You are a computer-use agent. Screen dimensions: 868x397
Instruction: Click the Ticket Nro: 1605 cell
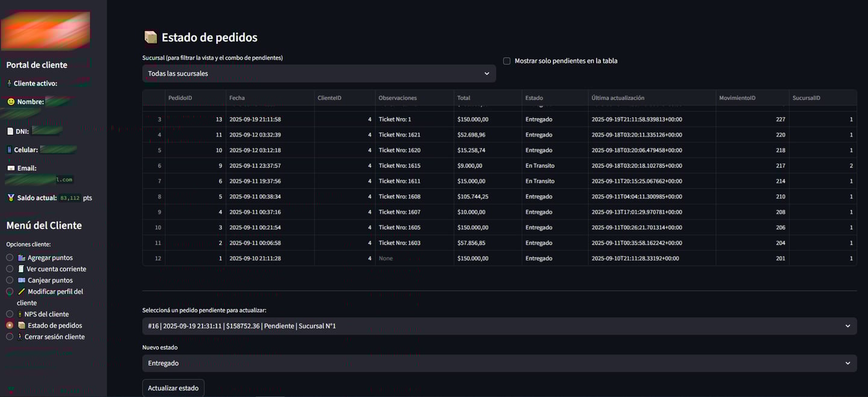[415, 228]
